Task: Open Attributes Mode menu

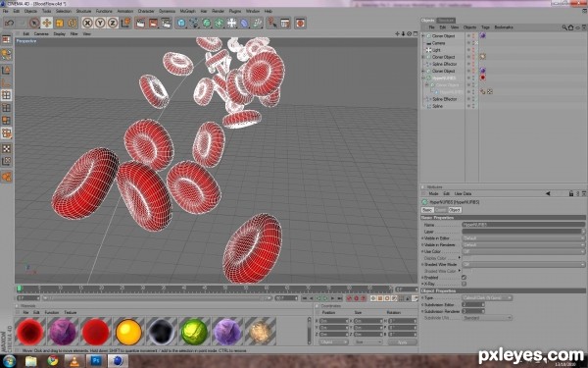Action: 433,193
